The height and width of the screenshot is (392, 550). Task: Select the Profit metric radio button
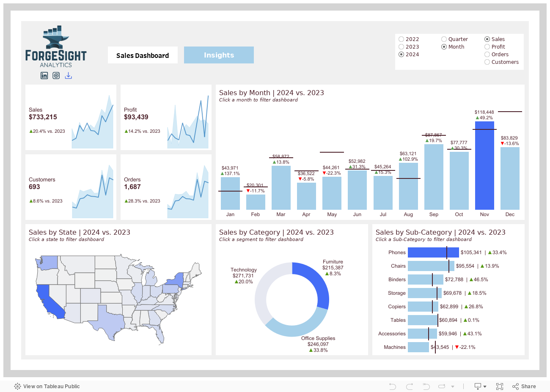[x=487, y=47]
